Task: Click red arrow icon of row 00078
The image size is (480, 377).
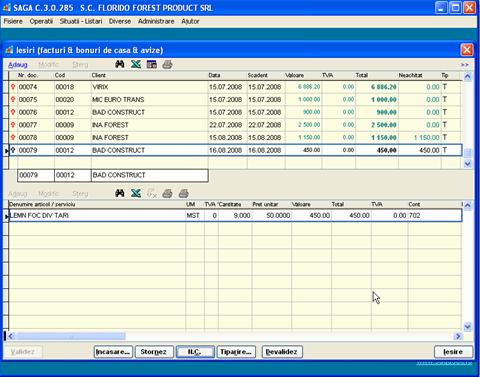Action: click(13, 138)
